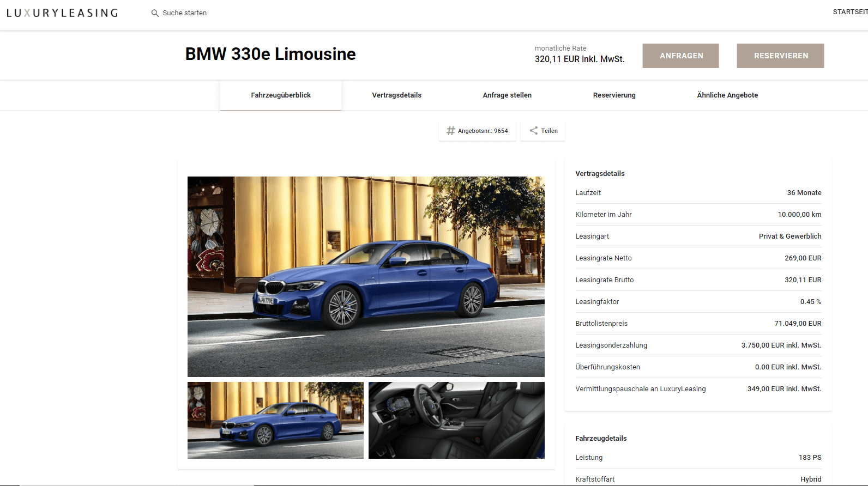Click the hash icon beside Angebotsnr.
Viewport: 868px width, 486px height.
(450, 131)
